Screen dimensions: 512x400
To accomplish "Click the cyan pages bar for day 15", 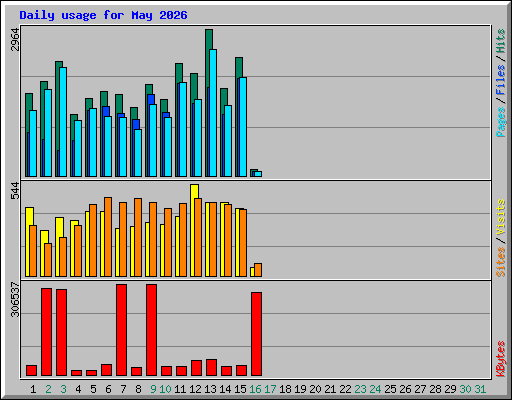I will tap(243, 127).
